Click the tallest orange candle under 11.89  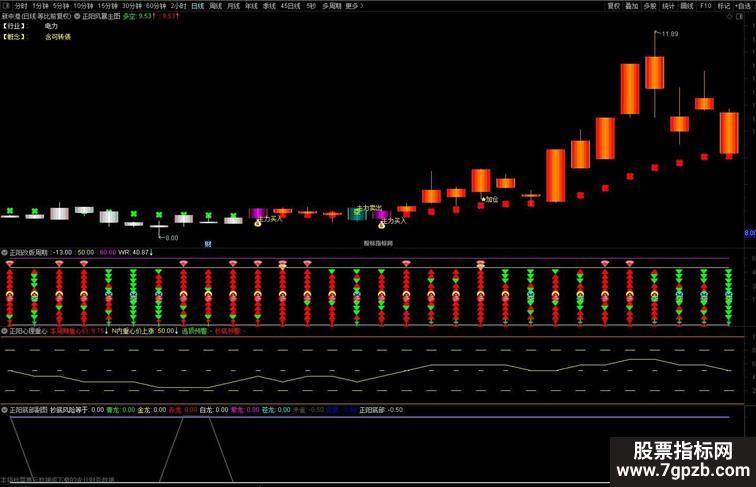coord(655,72)
